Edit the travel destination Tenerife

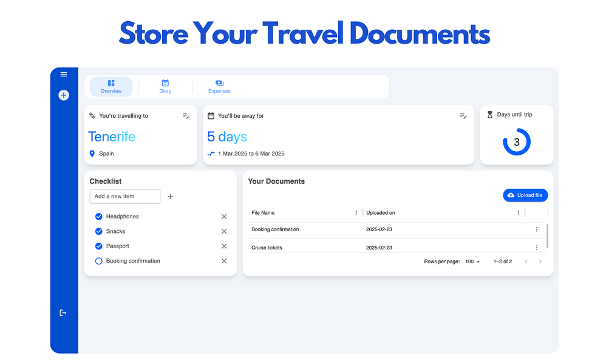point(186,116)
